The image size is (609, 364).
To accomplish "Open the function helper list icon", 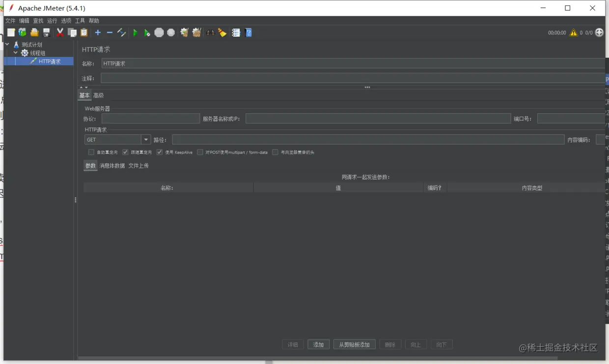I will (x=236, y=32).
